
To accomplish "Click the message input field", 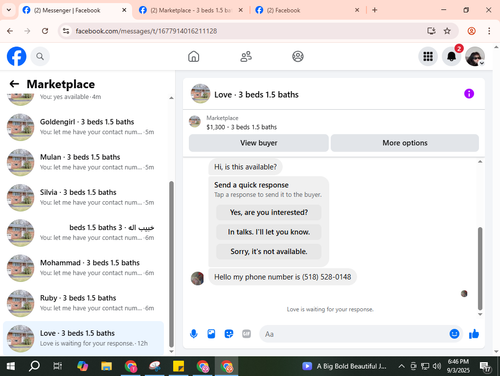I will click(x=355, y=334).
